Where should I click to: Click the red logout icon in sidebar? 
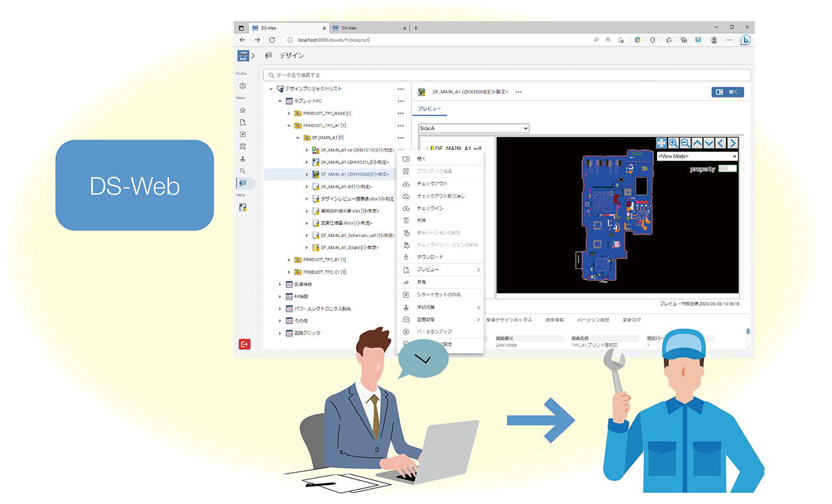(x=244, y=344)
